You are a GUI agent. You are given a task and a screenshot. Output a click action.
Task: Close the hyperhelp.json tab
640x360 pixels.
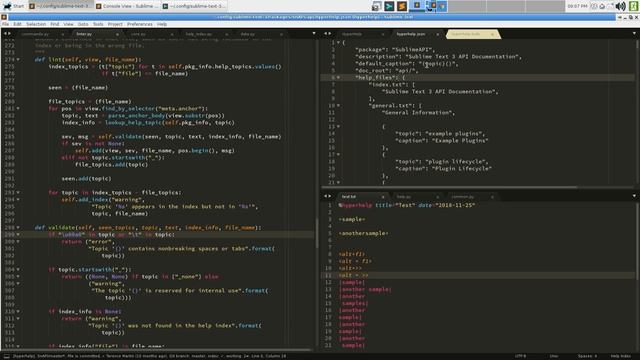coord(438,34)
